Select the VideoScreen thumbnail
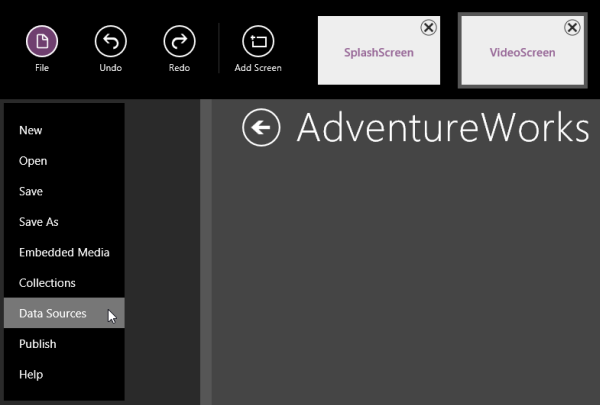 [523, 51]
